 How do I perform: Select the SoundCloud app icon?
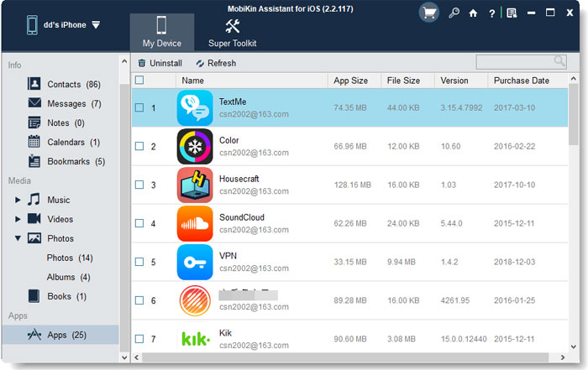coord(195,223)
